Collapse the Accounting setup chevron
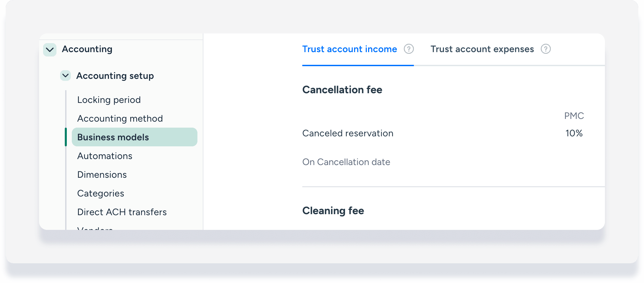 [x=65, y=76]
